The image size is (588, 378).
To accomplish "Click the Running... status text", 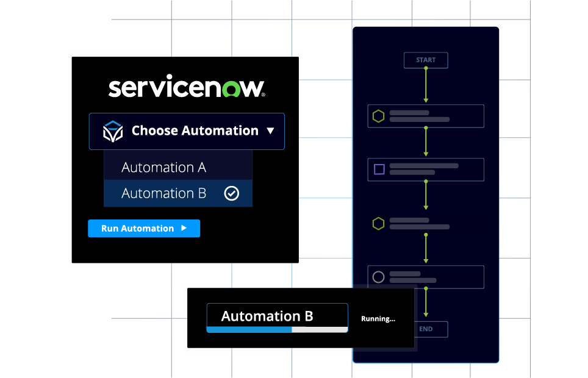I will [x=378, y=319].
